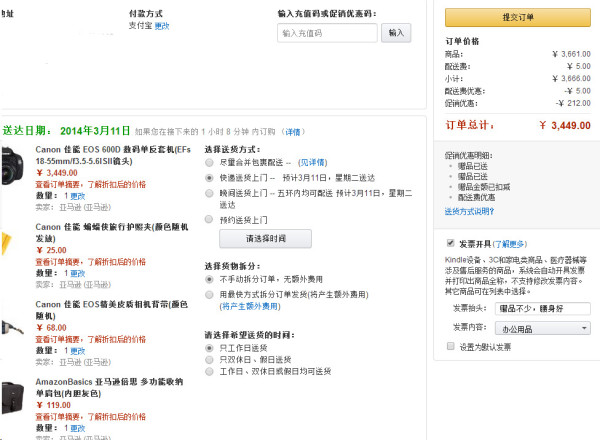
Task: Click 查看订单摘要 under the ¥119.00 price
Action: (x=91, y=416)
